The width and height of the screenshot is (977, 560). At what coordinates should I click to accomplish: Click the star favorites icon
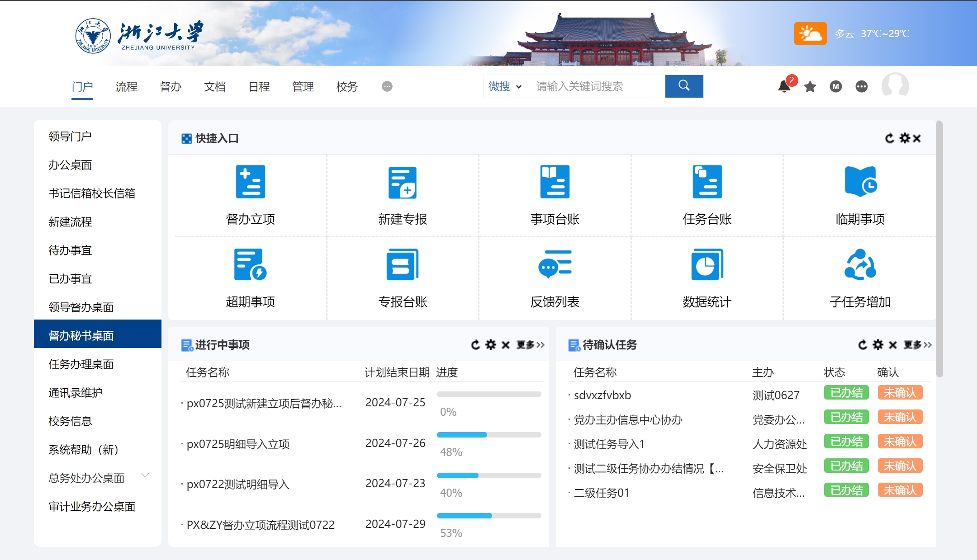coord(810,86)
